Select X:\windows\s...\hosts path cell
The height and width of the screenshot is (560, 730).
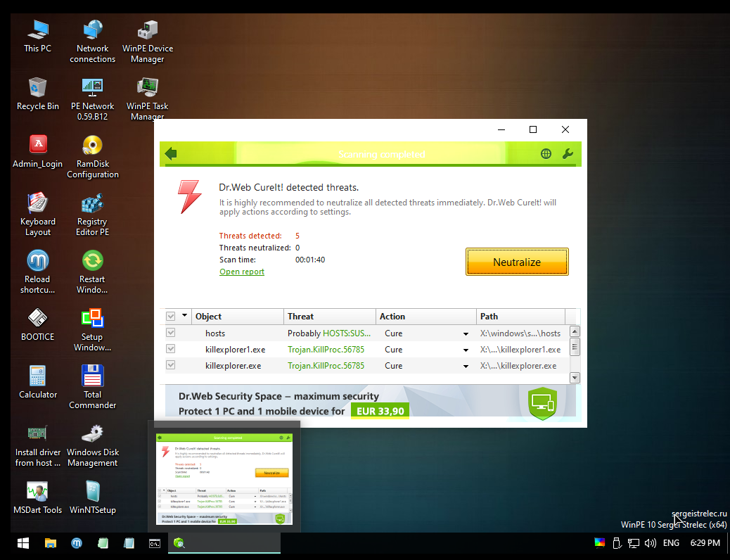(520, 333)
